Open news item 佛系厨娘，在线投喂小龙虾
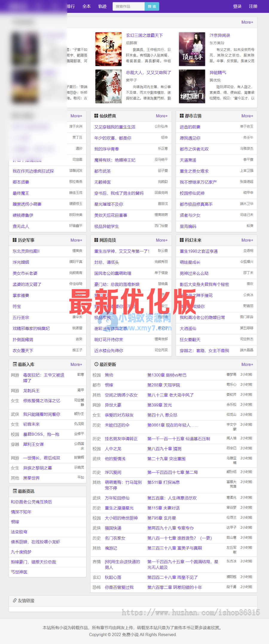The width and height of the screenshot is (269, 644). click(x=36, y=542)
